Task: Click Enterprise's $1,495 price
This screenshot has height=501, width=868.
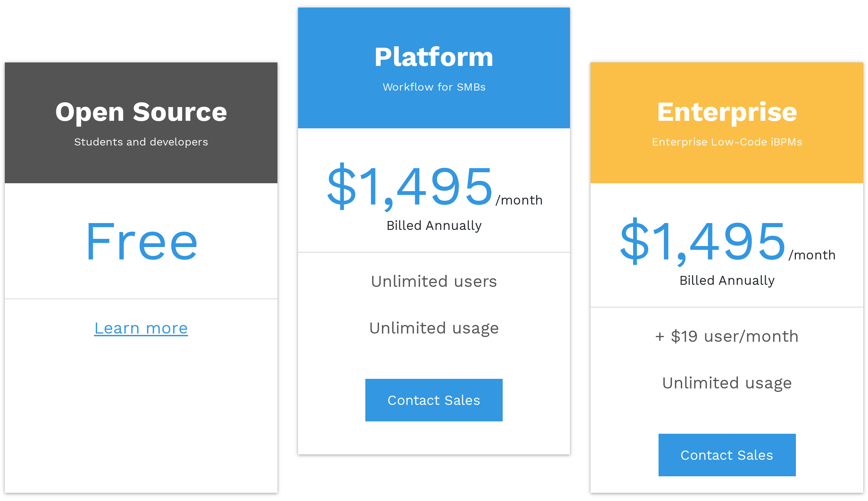Action: tap(702, 242)
